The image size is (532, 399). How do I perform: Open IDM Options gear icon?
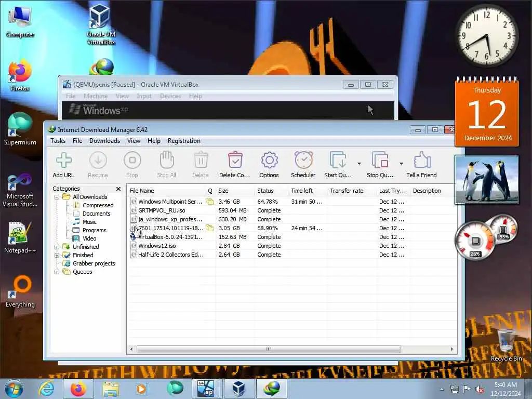pos(270,160)
